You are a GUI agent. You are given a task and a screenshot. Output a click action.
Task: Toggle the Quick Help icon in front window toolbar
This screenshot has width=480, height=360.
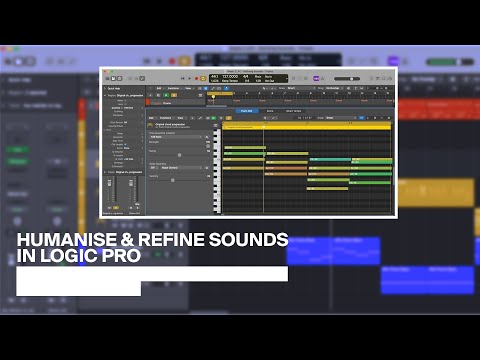pos(119,79)
